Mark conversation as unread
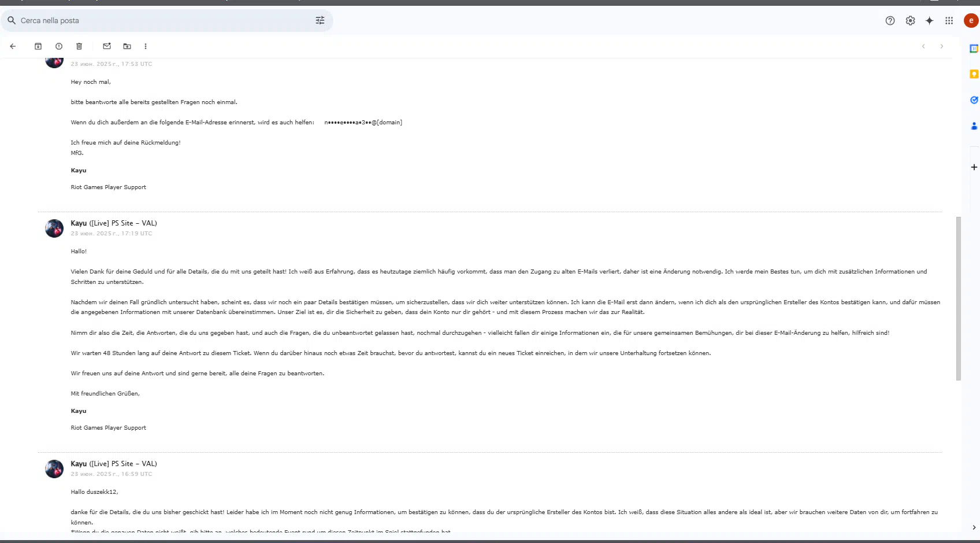 click(x=107, y=46)
